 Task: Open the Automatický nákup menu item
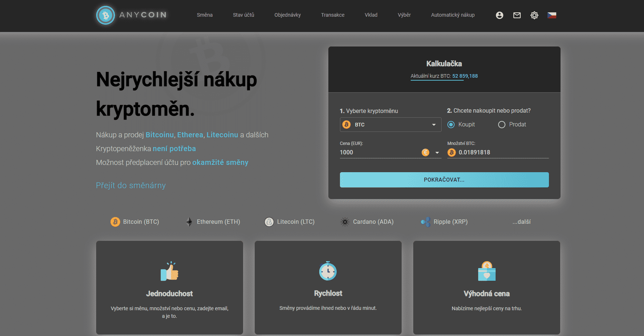tap(453, 15)
